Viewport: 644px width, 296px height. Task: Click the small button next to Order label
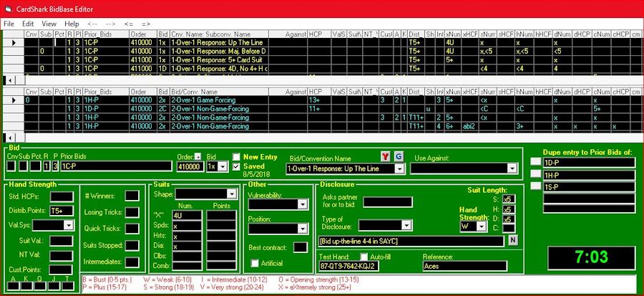click(x=197, y=157)
